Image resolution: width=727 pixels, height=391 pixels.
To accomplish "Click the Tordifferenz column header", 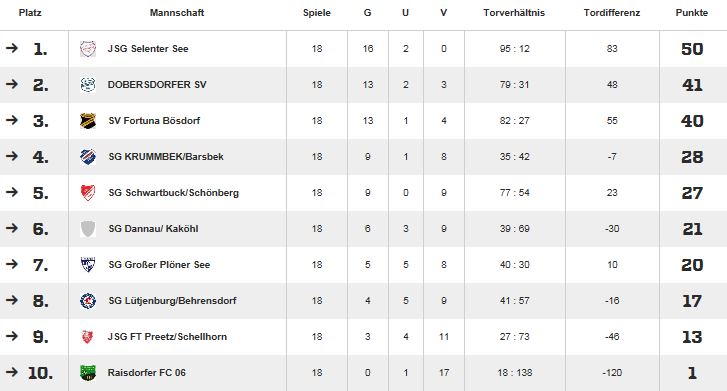I will pyautogui.click(x=612, y=13).
